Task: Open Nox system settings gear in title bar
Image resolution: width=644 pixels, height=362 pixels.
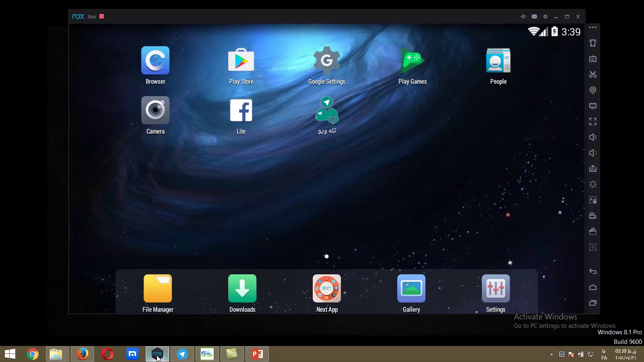Action: tap(545, 16)
